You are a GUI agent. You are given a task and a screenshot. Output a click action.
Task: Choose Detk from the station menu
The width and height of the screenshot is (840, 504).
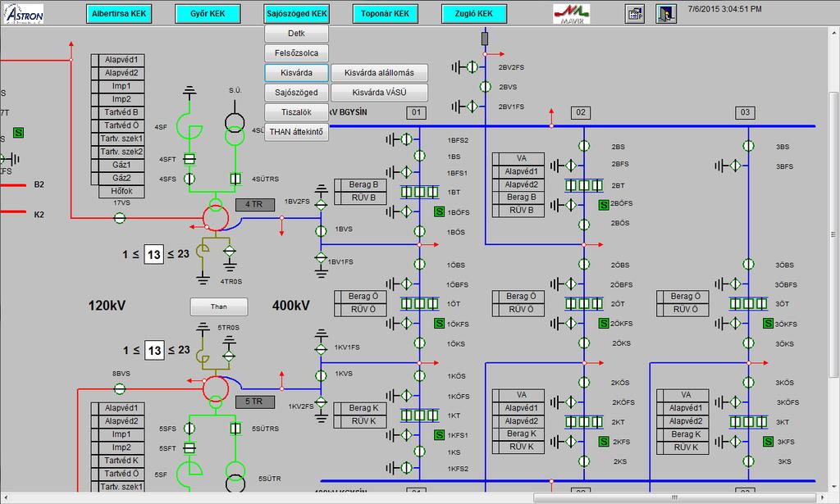pyautogui.click(x=296, y=33)
